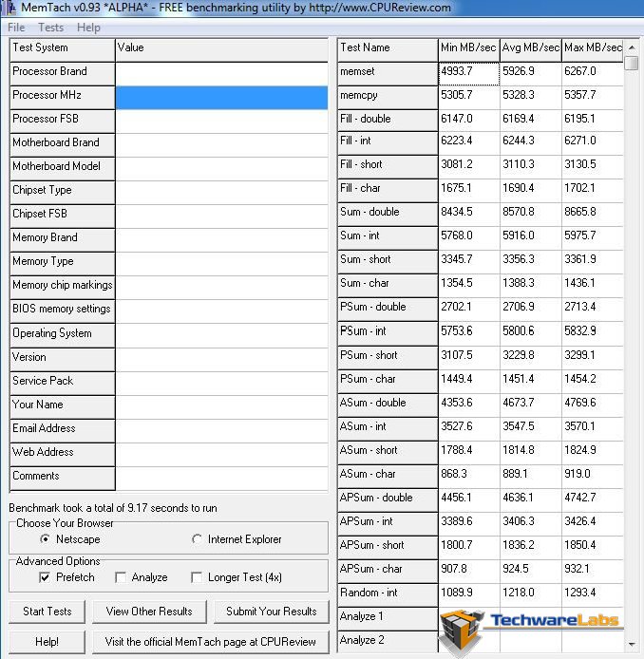The image size is (644, 659).
Task: Click View Other Results button
Action: click(x=149, y=612)
